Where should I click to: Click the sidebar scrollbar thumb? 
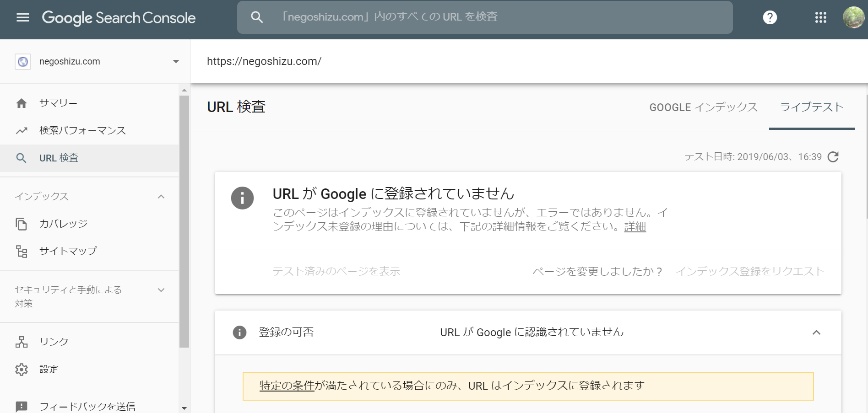pyautogui.click(x=184, y=221)
